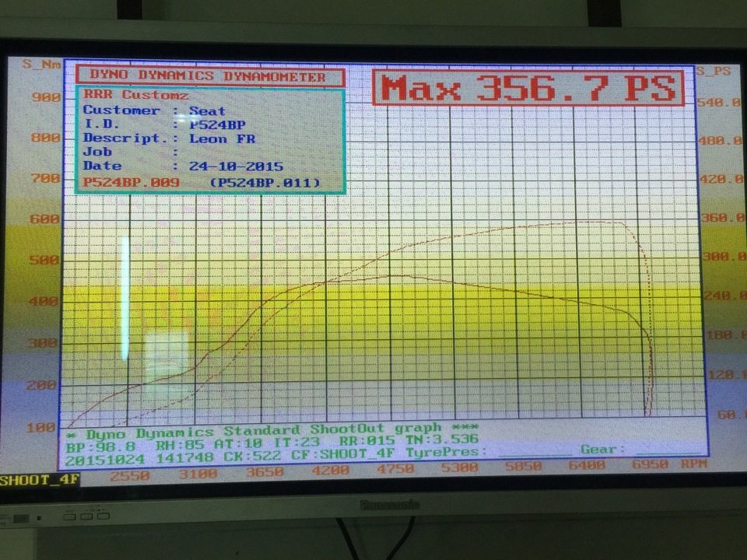Click the 600 torque axis value
This screenshot has width=747, height=560.
coord(45,219)
